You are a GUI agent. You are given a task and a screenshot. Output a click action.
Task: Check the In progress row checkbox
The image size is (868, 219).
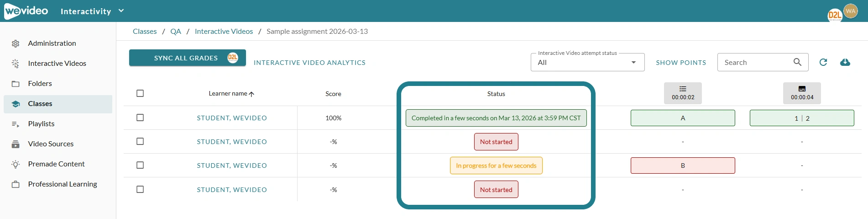[x=140, y=165]
